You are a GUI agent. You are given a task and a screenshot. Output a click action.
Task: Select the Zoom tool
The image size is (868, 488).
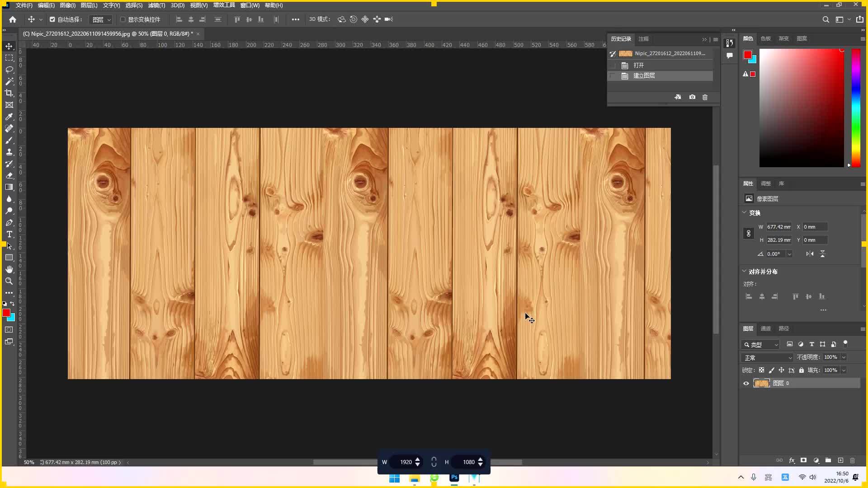click(9, 281)
